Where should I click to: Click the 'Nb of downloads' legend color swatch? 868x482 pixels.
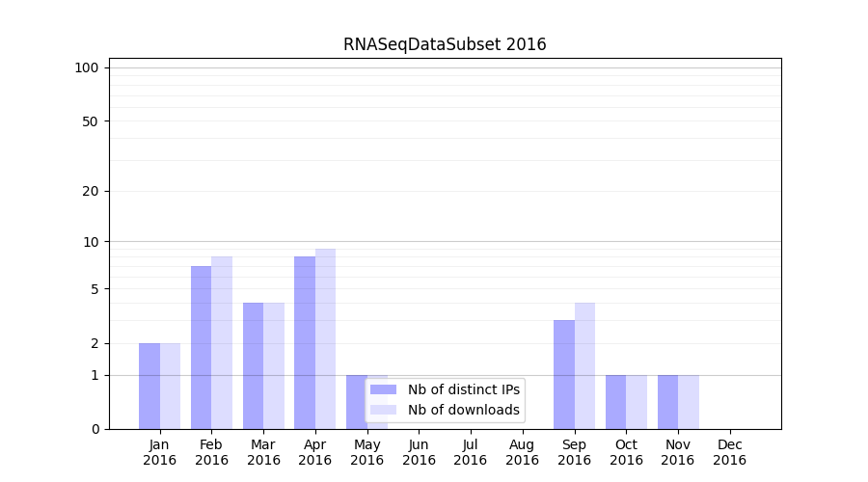[x=383, y=410]
